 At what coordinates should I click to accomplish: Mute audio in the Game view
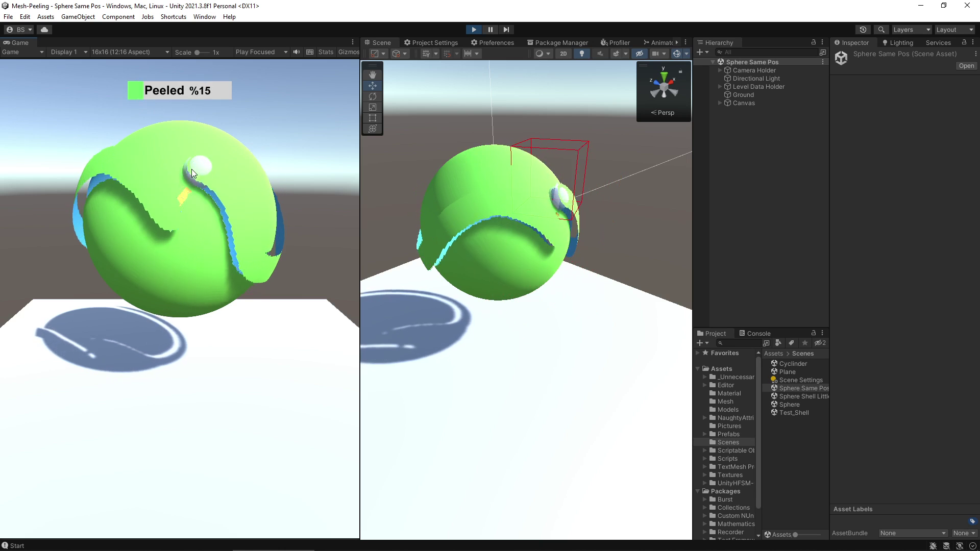(297, 52)
